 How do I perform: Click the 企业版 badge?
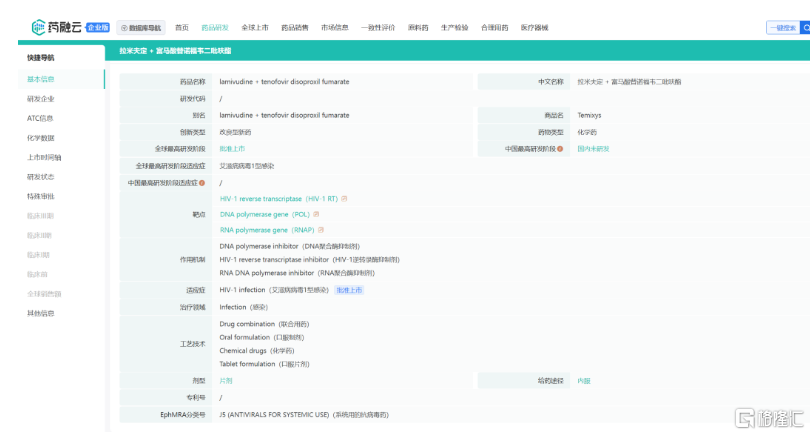click(98, 27)
